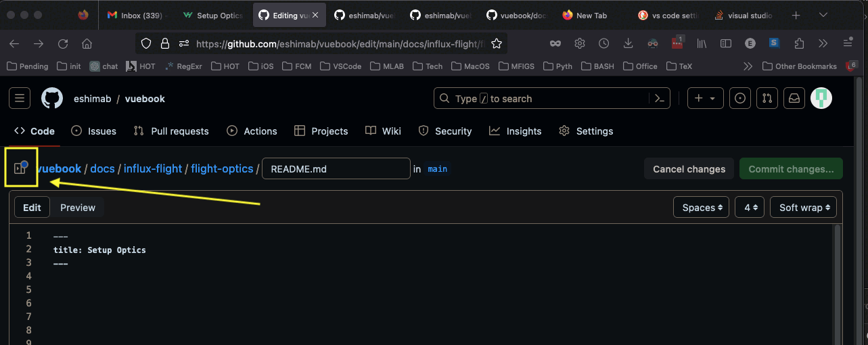Open the VSCode bookmarks folder

[x=341, y=66]
